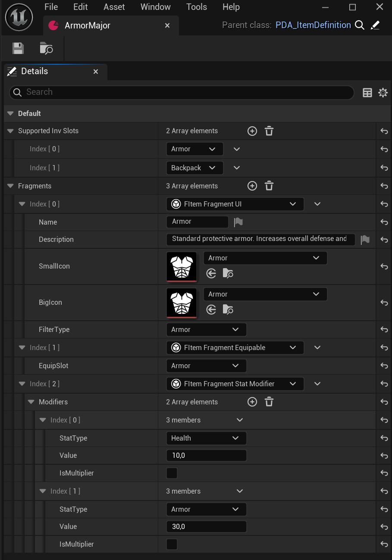Open the Tools menu

pos(197,7)
